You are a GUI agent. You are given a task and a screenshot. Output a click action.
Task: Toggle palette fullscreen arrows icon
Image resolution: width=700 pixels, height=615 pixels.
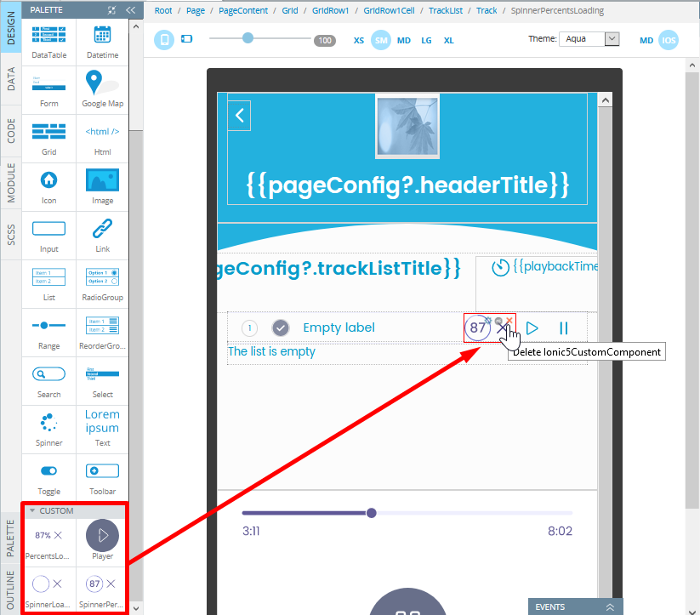click(112, 10)
